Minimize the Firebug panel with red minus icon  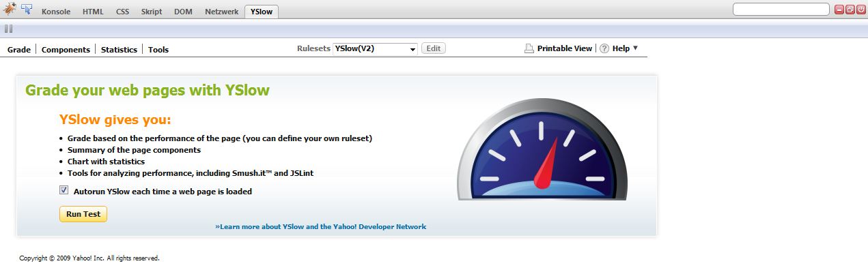[840, 10]
